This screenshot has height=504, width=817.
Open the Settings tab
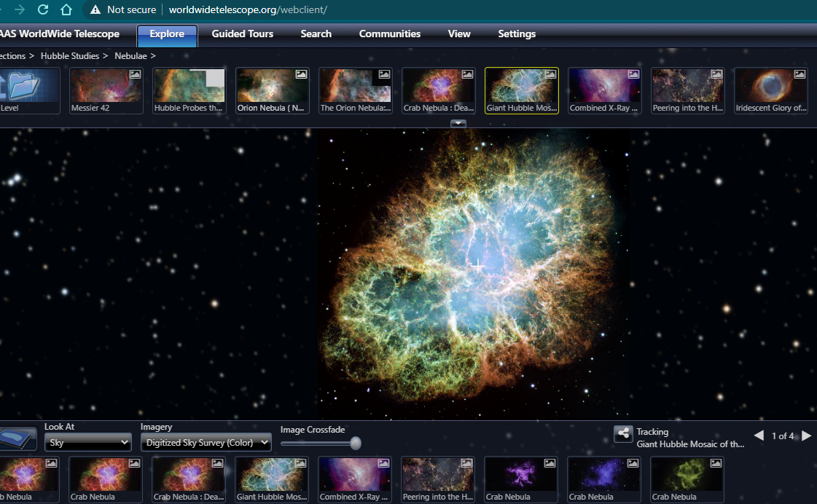pyautogui.click(x=516, y=34)
